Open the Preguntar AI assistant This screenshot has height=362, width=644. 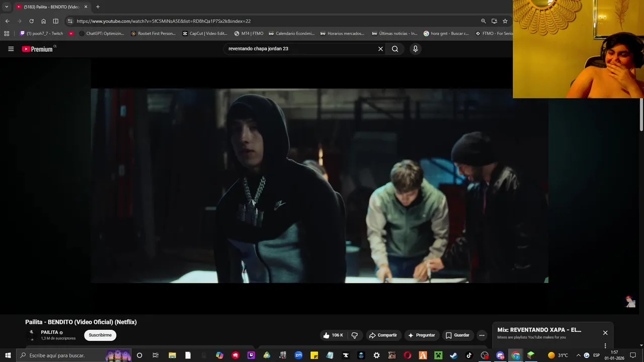pyautogui.click(x=421, y=335)
